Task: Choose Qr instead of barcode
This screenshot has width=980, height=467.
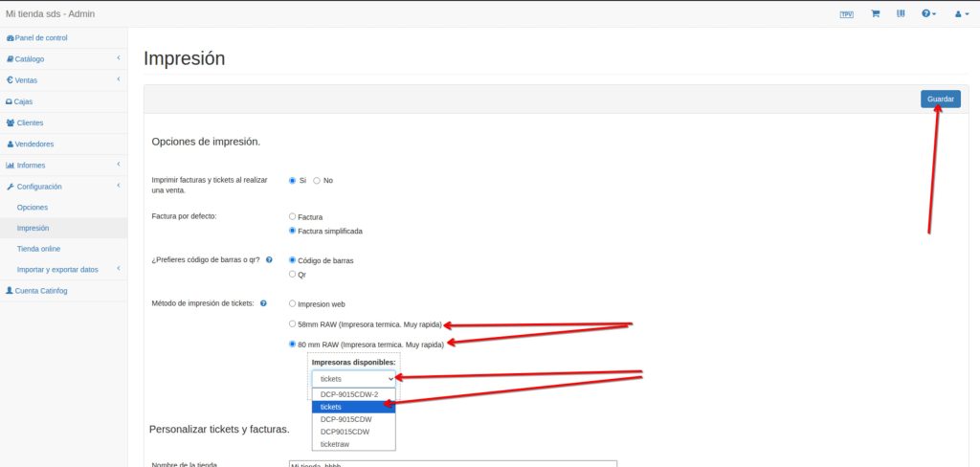Action: (x=293, y=274)
